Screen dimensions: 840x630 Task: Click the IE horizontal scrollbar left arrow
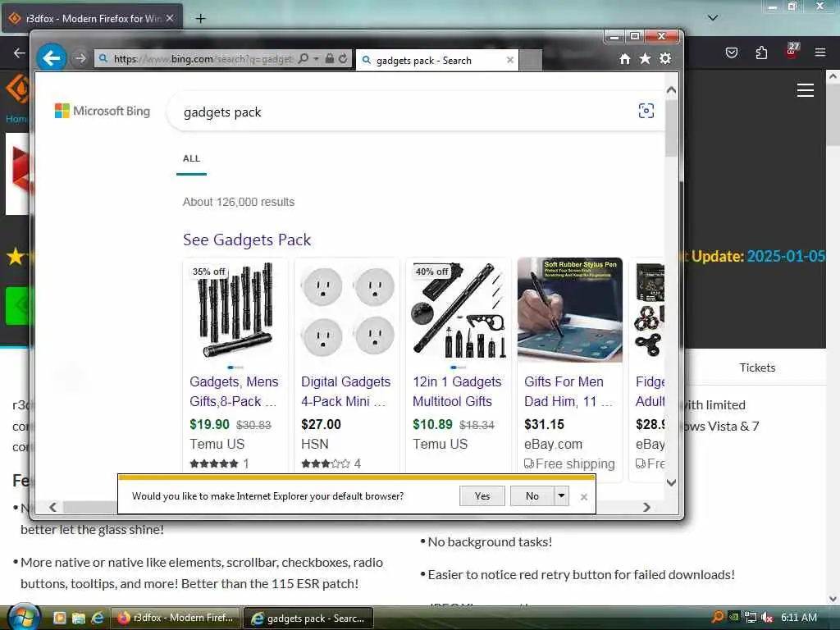[x=52, y=507]
